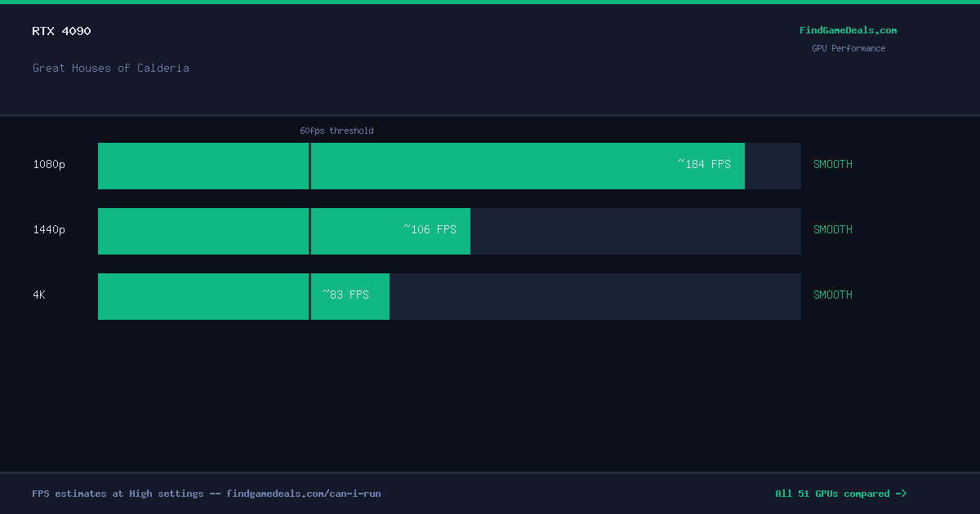The image size is (980, 514).
Task: Click unfilled dark portion of 4K bar
Action: (595, 296)
